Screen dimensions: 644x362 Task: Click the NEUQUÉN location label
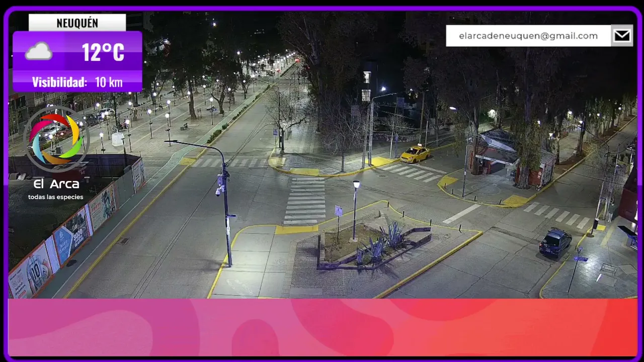coord(77,23)
